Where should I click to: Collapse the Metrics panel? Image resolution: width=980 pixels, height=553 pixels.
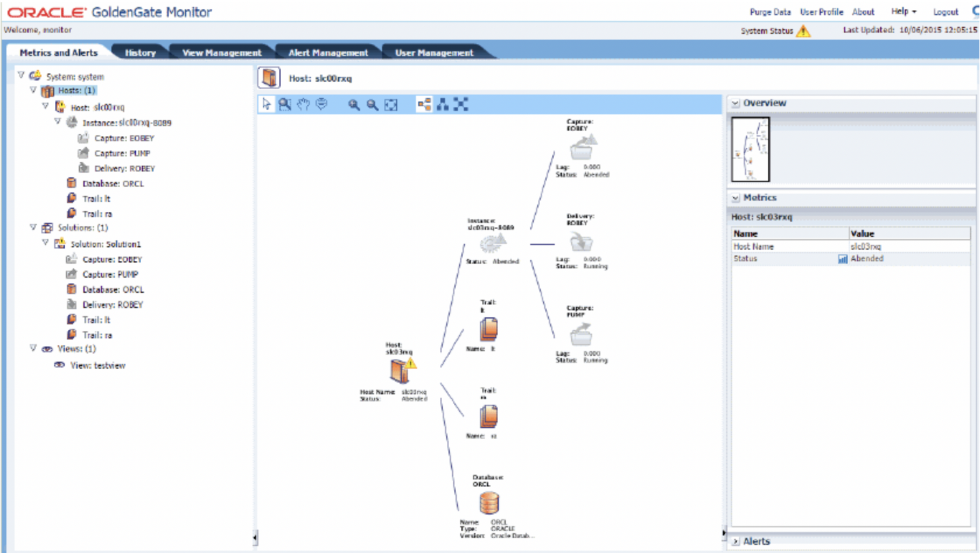click(734, 198)
